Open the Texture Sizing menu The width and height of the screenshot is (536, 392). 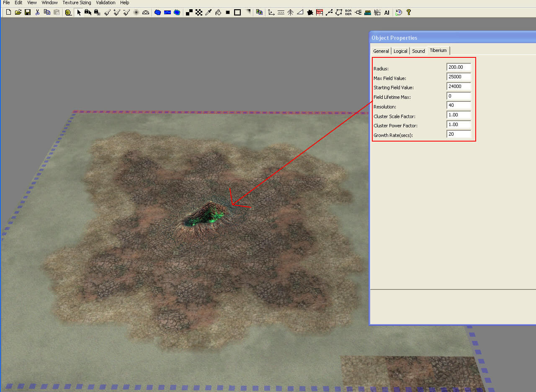pos(77,3)
